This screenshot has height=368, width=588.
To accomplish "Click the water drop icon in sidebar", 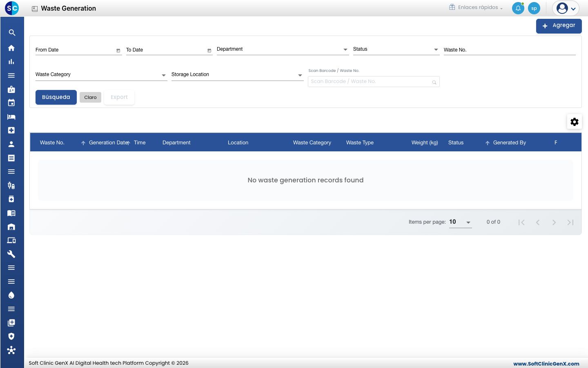I will pyautogui.click(x=11, y=295).
